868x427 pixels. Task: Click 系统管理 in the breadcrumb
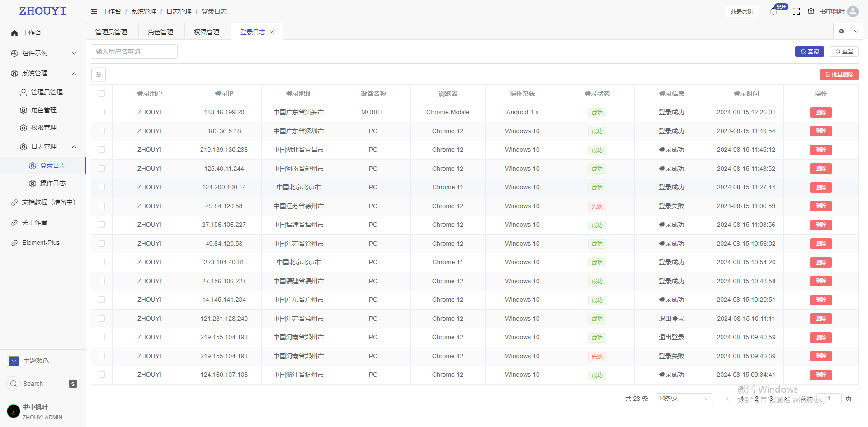point(144,11)
